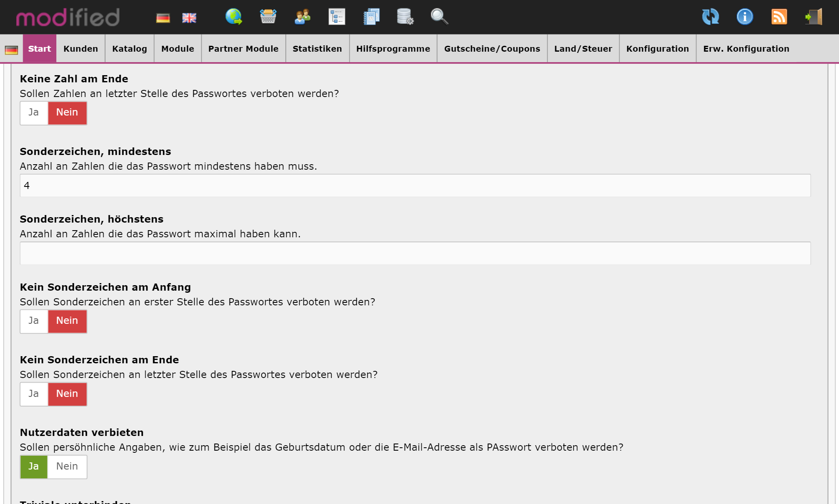
Task: Switch admin language with the UK flag
Action: (189, 17)
